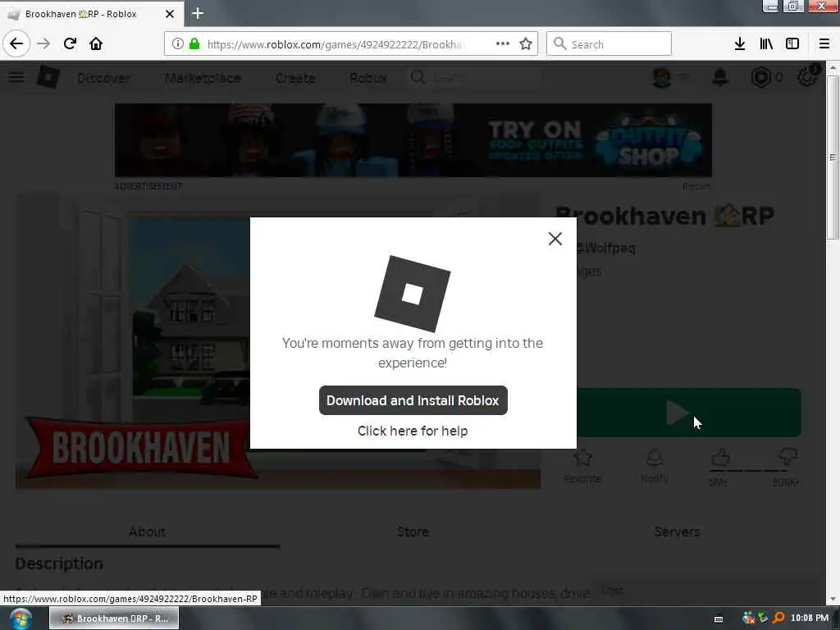Open the Windows Start button
Screen dimensions: 840x630
[20, 619]
